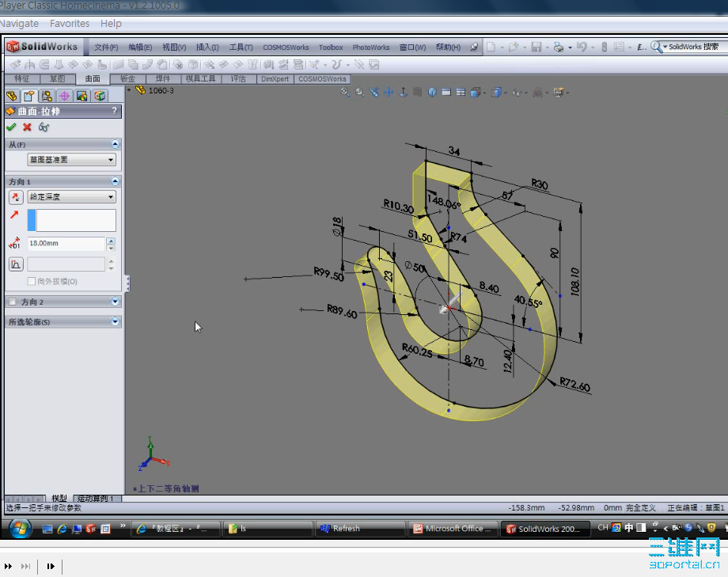Switch to Microsoft Office taskbar button
This screenshot has width=728, height=577.
[453, 528]
